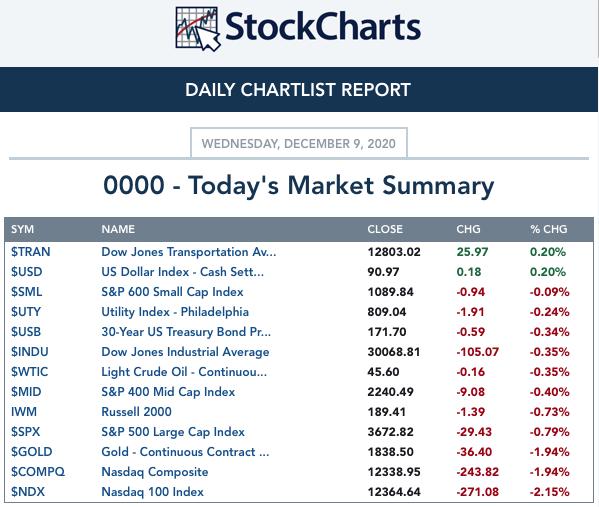Select Utility Index - Philadelphia name link
The width and height of the screenshot is (599, 507).
(x=175, y=312)
